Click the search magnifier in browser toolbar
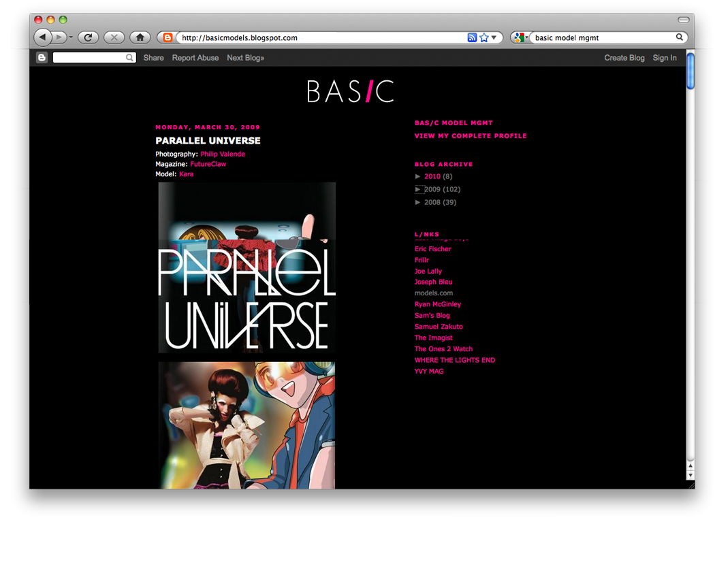Image resolution: width=715 pixels, height=588 pixels. pos(680,37)
